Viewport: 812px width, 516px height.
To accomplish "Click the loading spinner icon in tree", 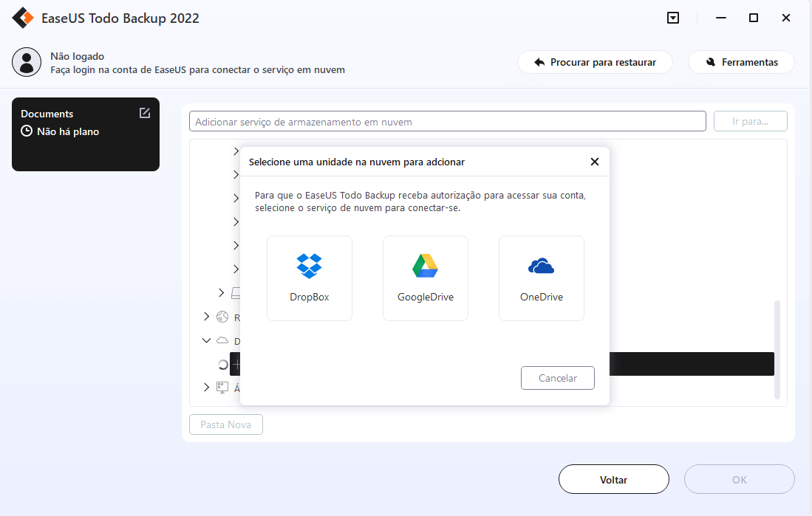I will [222, 365].
